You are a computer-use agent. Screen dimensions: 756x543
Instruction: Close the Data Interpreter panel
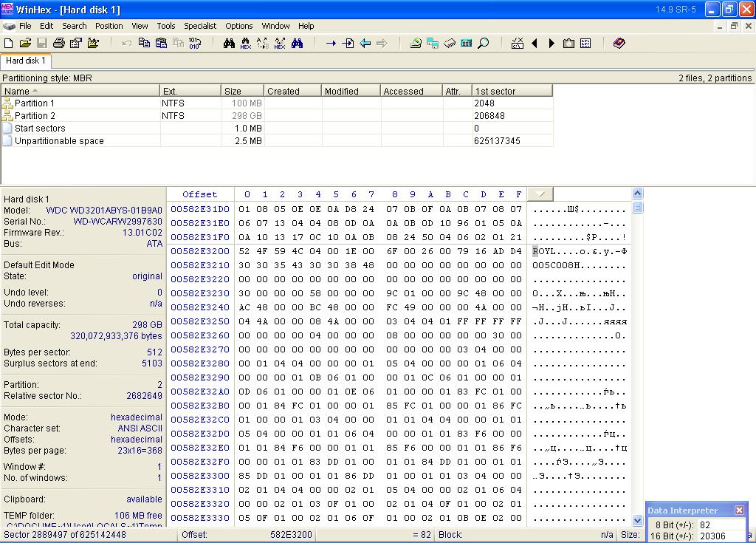(739, 510)
